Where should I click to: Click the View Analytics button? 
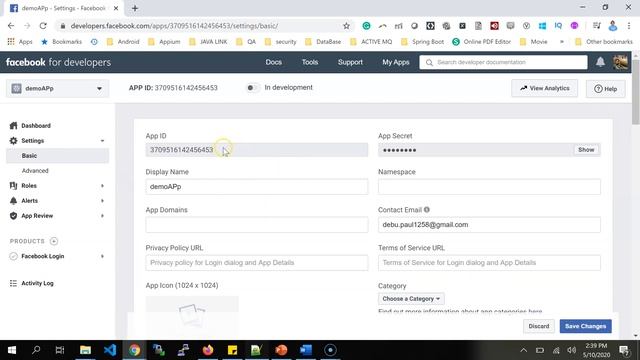point(544,88)
